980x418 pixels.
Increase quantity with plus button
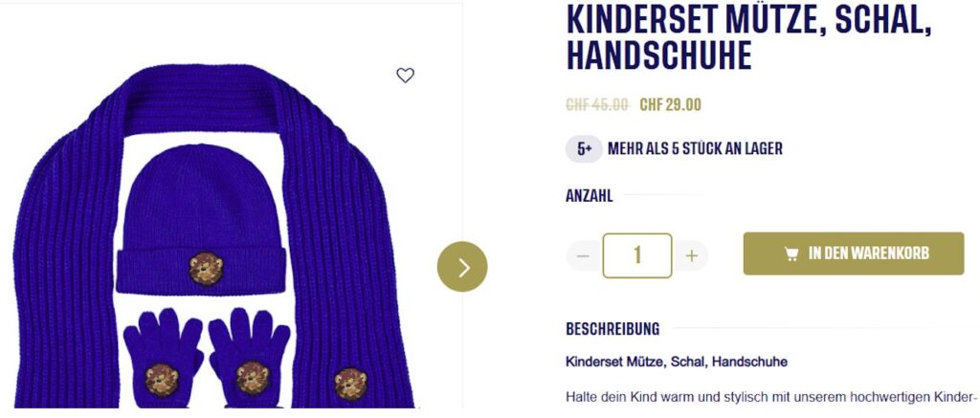691,255
